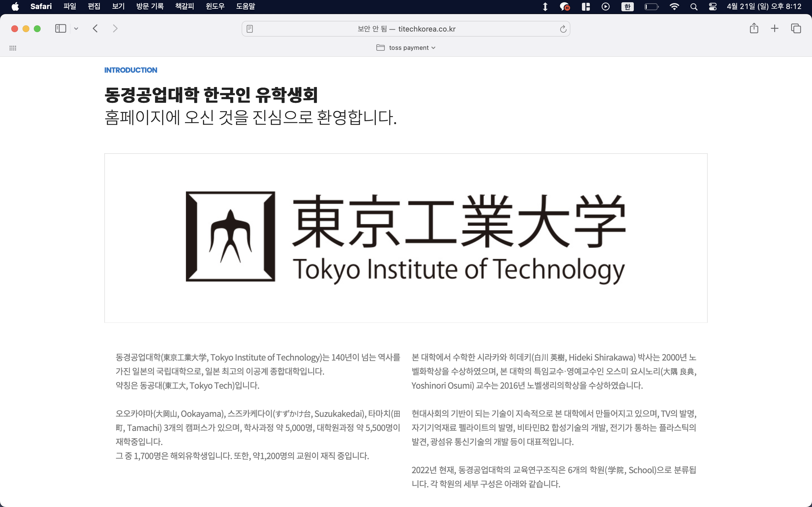Open the favorites grid icon
812x507 pixels.
click(13, 48)
